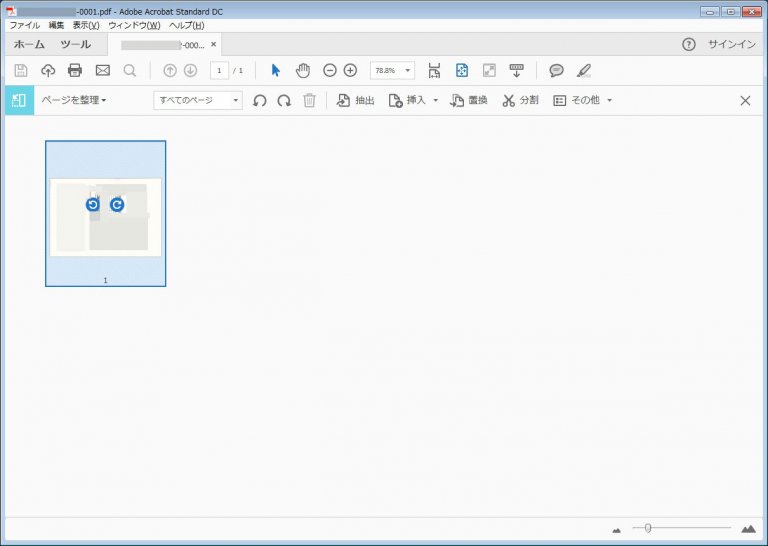Click the zoom out minus icon

(x=330, y=70)
